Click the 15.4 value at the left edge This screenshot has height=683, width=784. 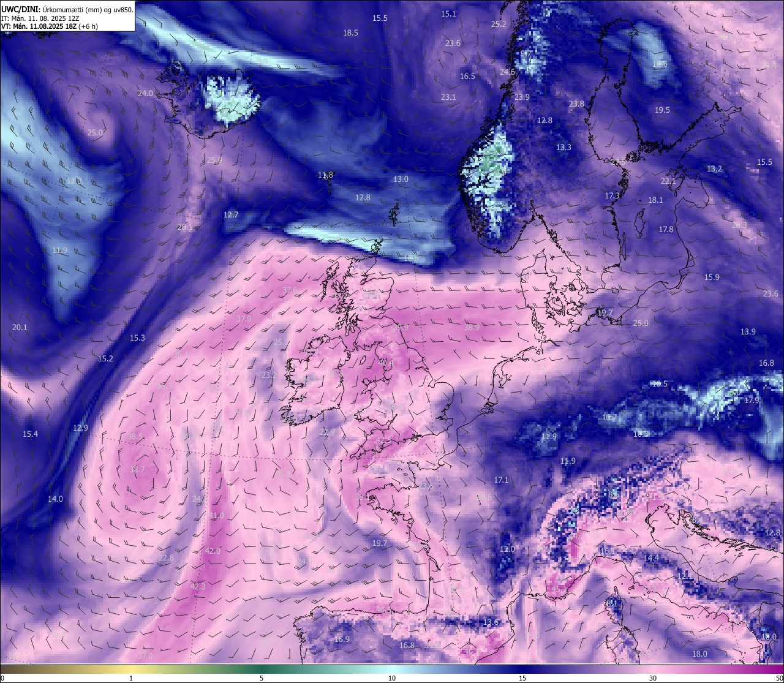point(30,434)
